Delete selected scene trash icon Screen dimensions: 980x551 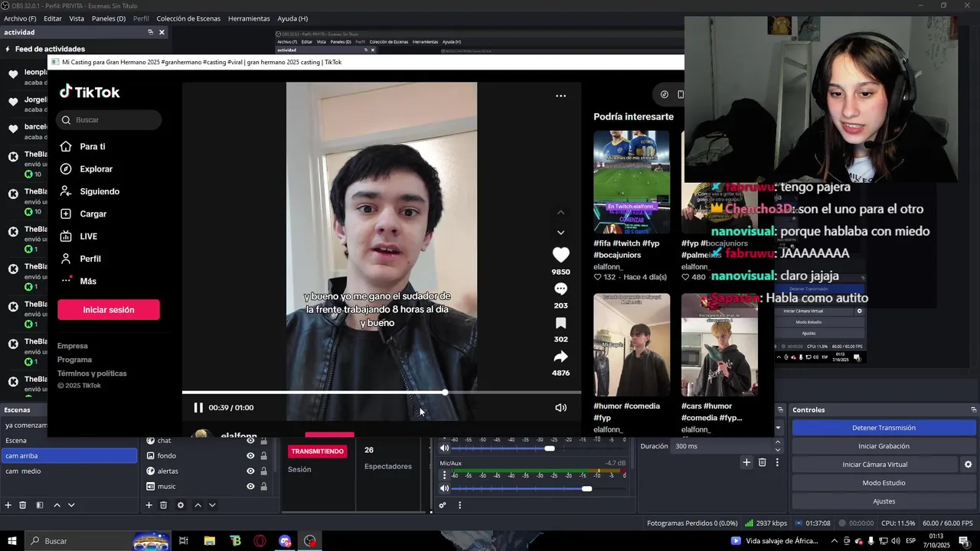pos(23,505)
